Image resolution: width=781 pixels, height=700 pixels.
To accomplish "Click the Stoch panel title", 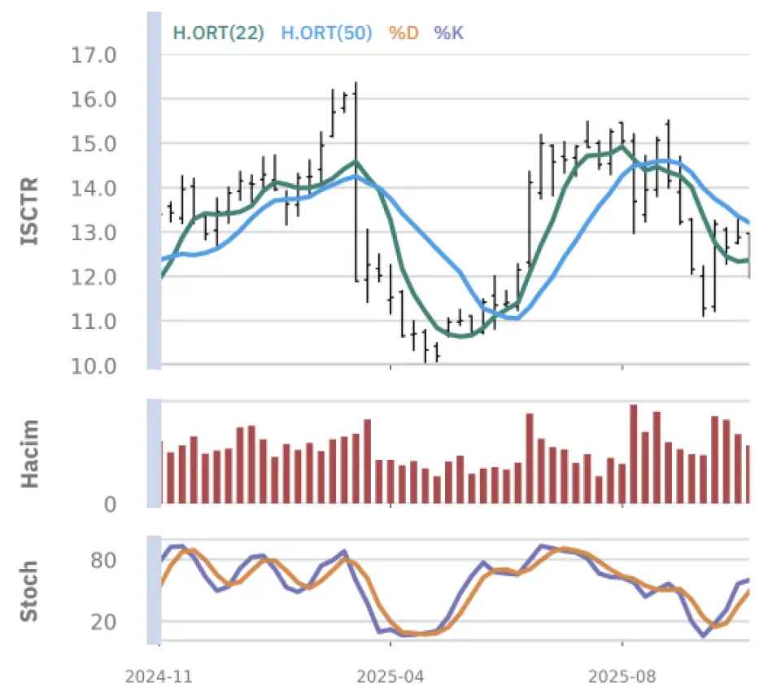I will pos(29,590).
